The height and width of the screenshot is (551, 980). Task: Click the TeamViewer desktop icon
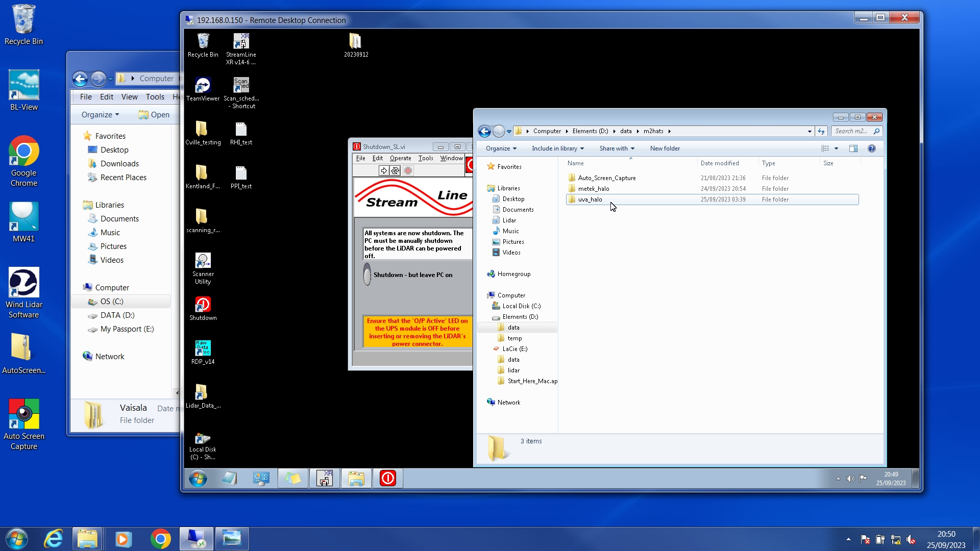pyautogui.click(x=203, y=85)
